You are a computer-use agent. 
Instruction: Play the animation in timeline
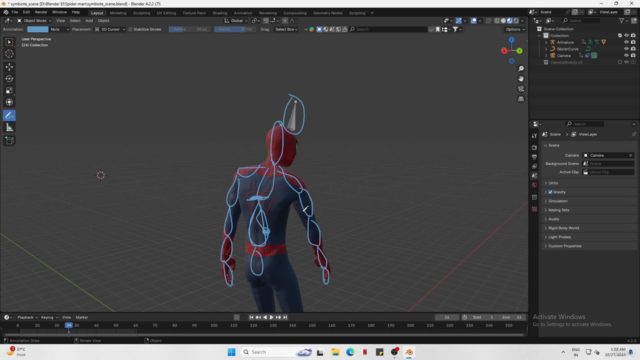[x=271, y=317]
